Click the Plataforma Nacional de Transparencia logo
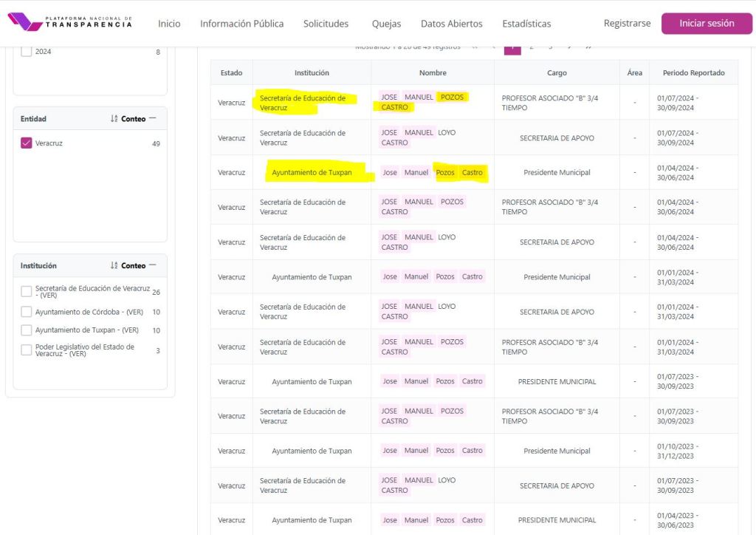The width and height of the screenshot is (756, 535). point(70,23)
